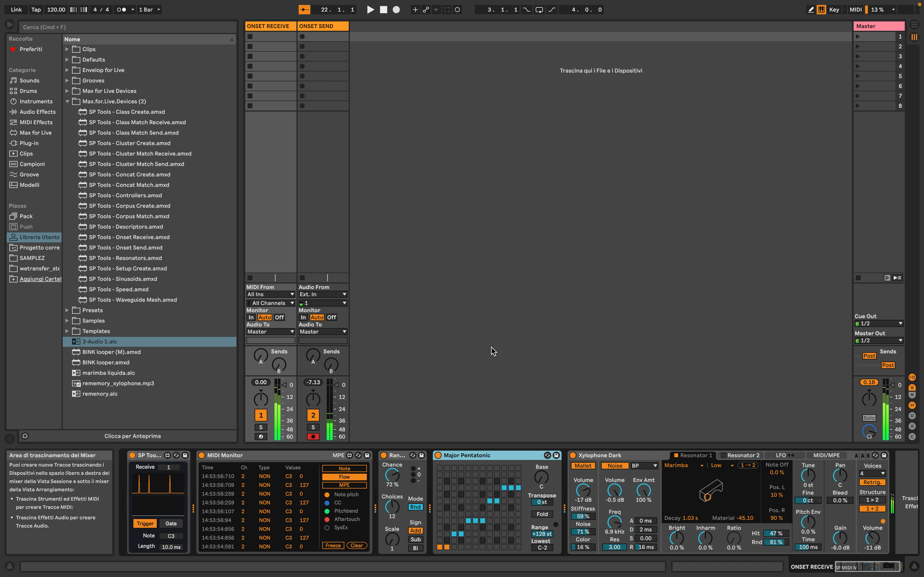Click the browser preview headphone icon
Screen dimensions: 924x577
click(25, 436)
